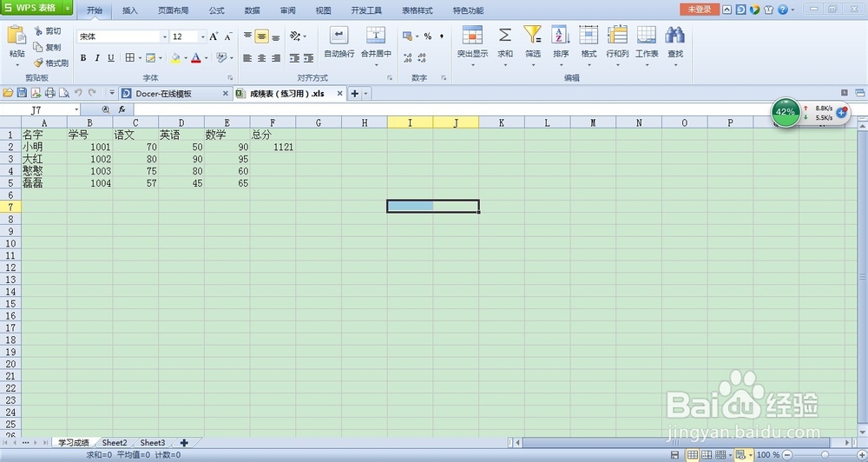The image size is (868, 462).
Task: Click the Cell borders icon
Action: click(130, 57)
